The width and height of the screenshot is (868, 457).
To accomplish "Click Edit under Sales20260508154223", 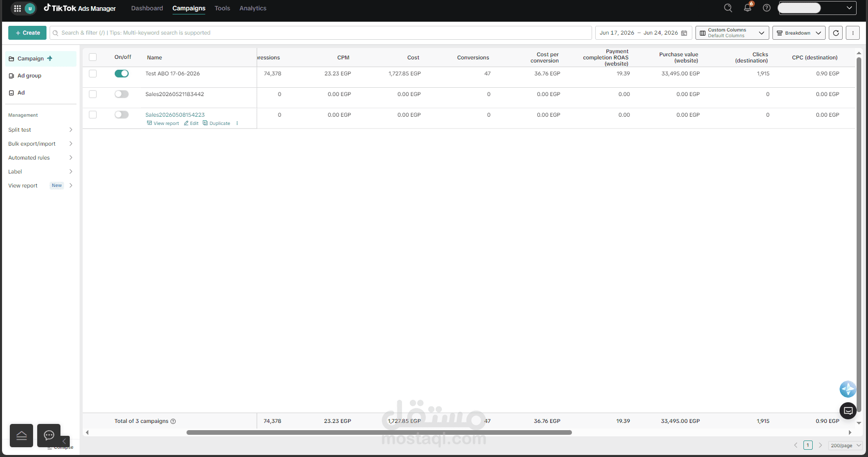I will (x=191, y=123).
